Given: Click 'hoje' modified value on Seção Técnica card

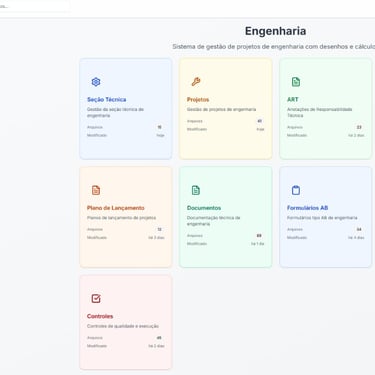Looking at the screenshot, I should click(160, 135).
